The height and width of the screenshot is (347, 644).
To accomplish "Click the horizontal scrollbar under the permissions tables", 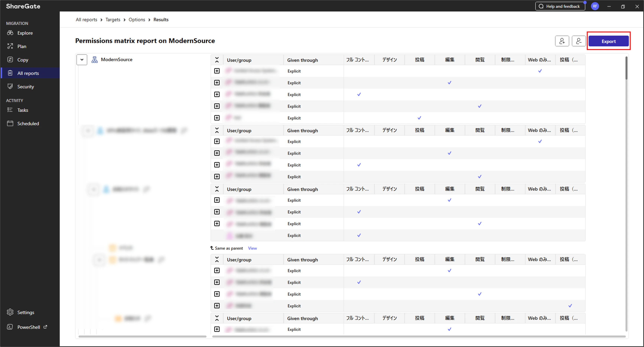I will click(419, 337).
